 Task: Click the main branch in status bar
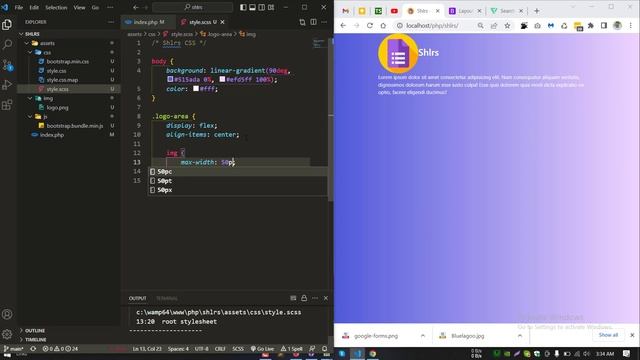pos(13,349)
